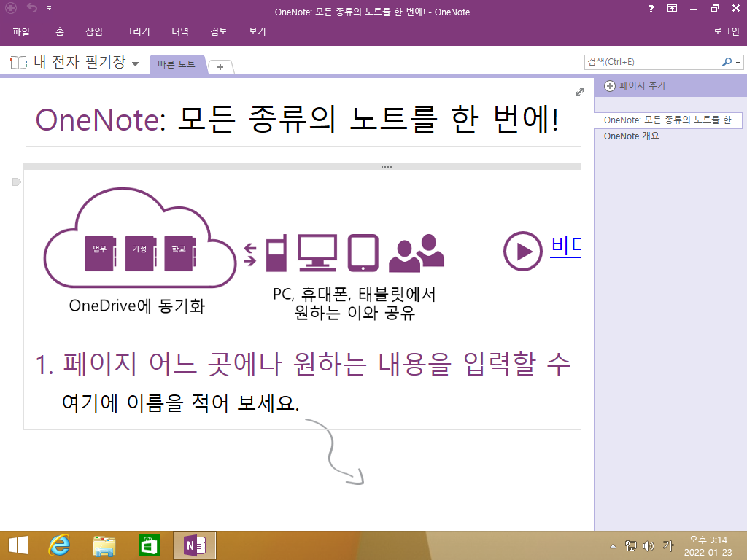Click the sync arrows icon
The height and width of the screenshot is (560, 747).
[x=250, y=254]
